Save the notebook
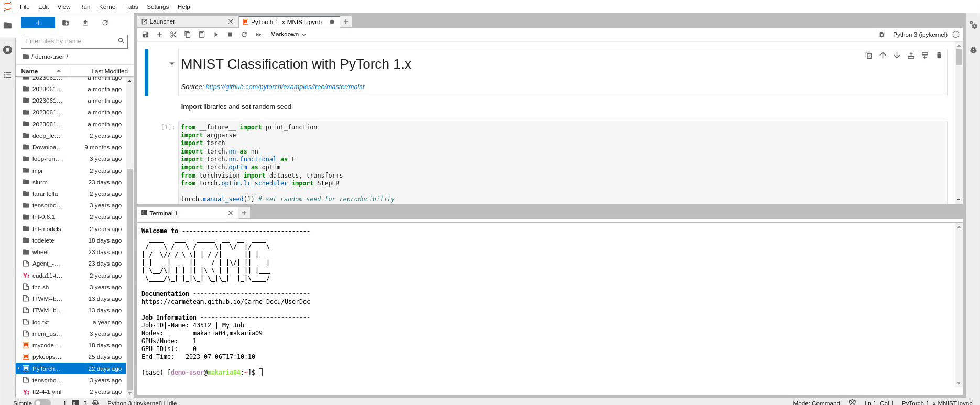This screenshot has width=980, height=405. pos(146,35)
